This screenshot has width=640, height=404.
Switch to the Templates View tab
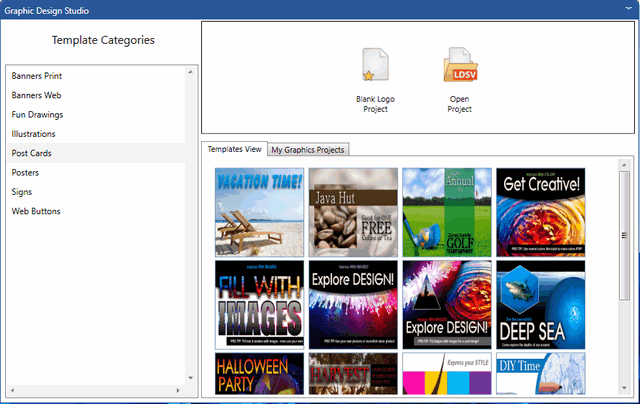point(233,149)
